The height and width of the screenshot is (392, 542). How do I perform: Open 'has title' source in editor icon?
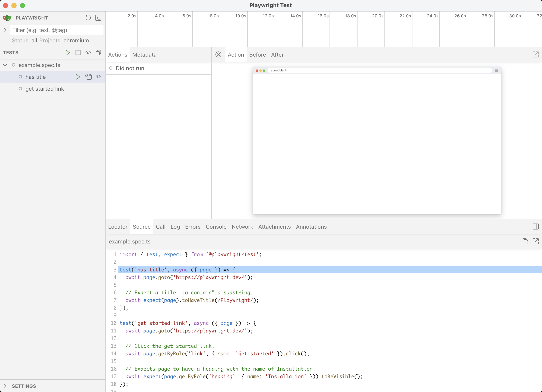click(x=88, y=77)
